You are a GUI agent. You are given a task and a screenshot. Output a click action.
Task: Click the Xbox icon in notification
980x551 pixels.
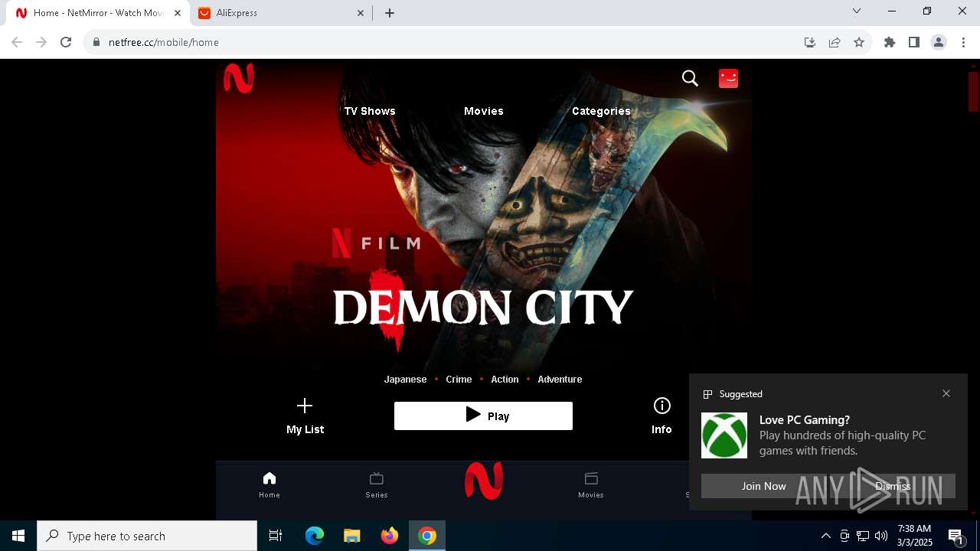pyautogui.click(x=724, y=435)
